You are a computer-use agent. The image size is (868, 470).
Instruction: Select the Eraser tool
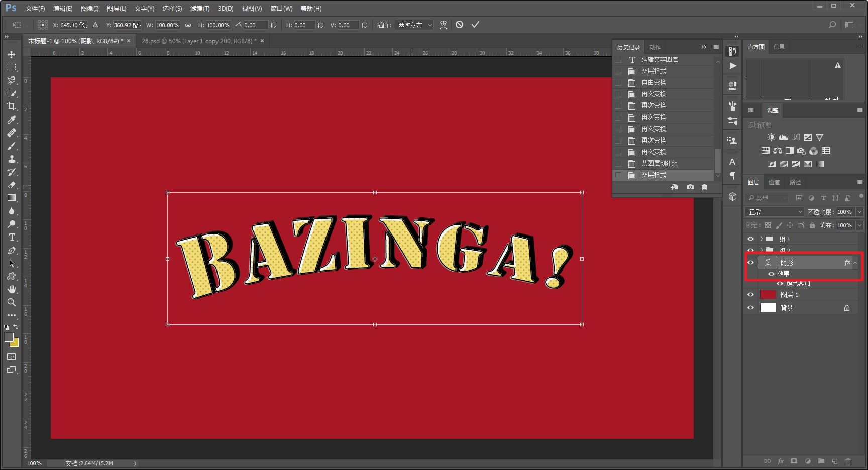tap(12, 185)
